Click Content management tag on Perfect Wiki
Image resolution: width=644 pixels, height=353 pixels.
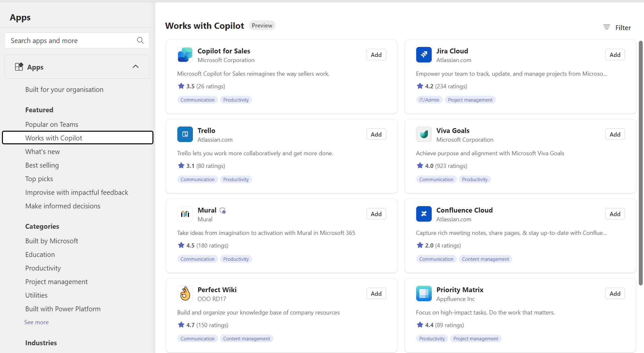247,339
